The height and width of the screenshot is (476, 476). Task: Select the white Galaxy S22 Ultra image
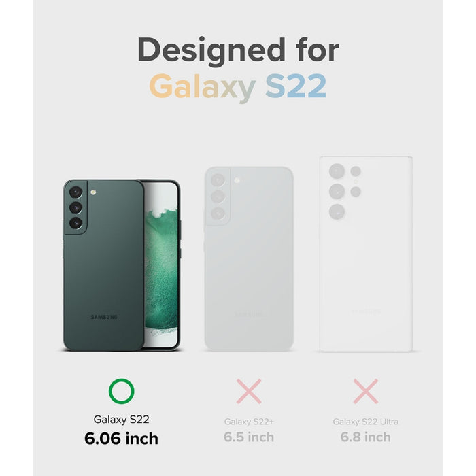pyautogui.click(x=366, y=254)
